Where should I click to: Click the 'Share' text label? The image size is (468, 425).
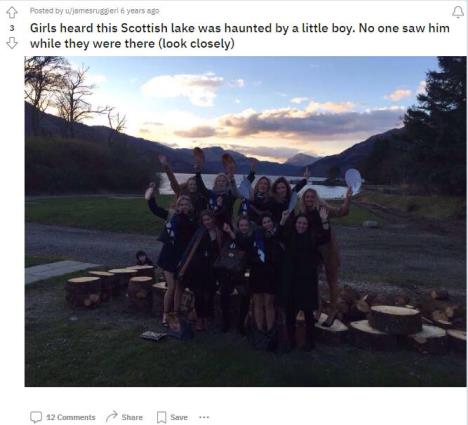[132, 417]
